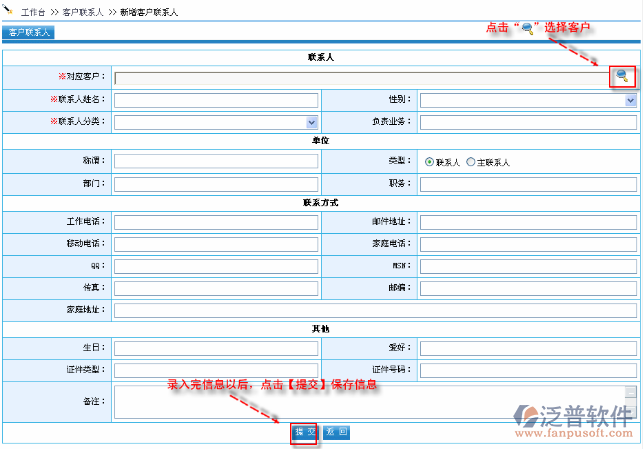Focus the MSN input field
Screen dimensions: 643x449
(528, 267)
